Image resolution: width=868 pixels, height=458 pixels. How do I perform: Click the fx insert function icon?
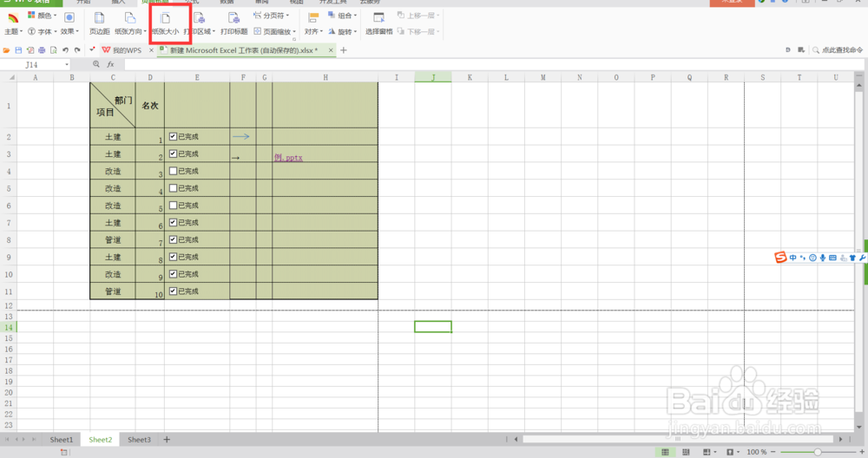coord(110,64)
